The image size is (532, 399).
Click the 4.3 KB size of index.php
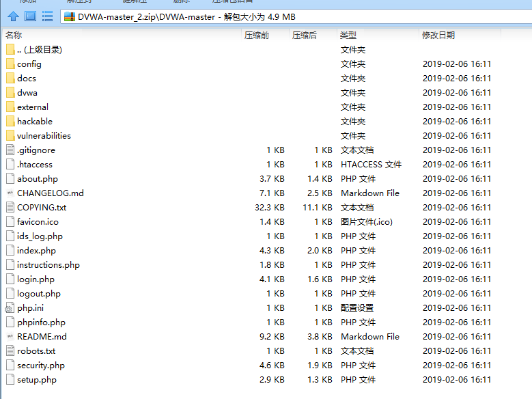tap(272, 250)
